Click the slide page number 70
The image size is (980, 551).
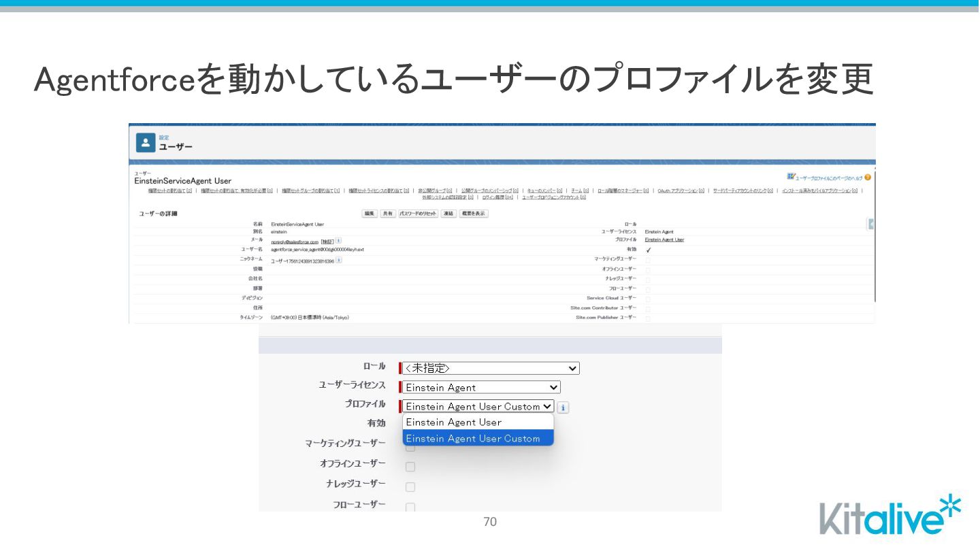coord(490,522)
